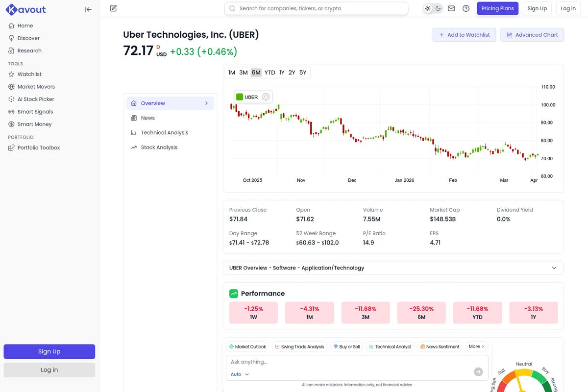588x392 pixels.
Task: Open the Technical Analysis tab
Action: coord(163,132)
